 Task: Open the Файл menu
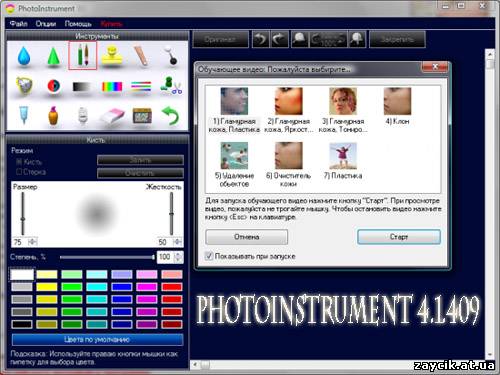19,24
